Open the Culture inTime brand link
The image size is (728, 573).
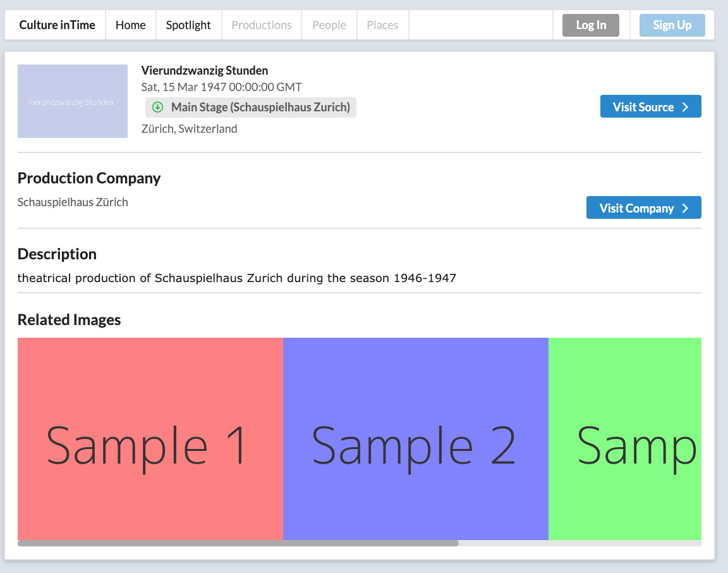(57, 25)
